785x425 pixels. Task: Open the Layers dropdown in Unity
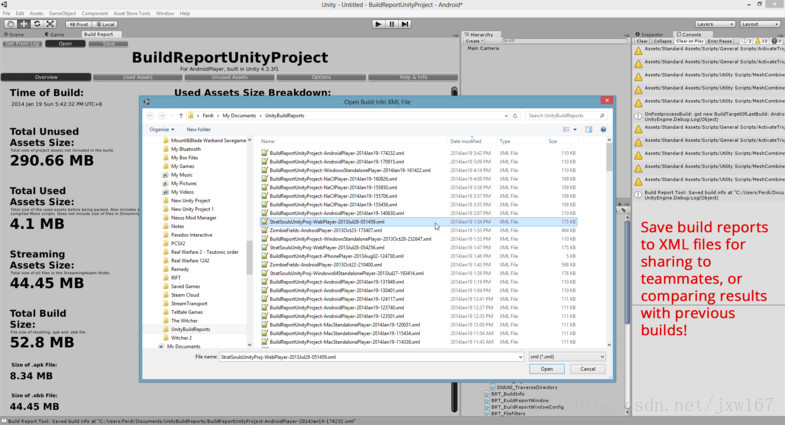[714, 24]
